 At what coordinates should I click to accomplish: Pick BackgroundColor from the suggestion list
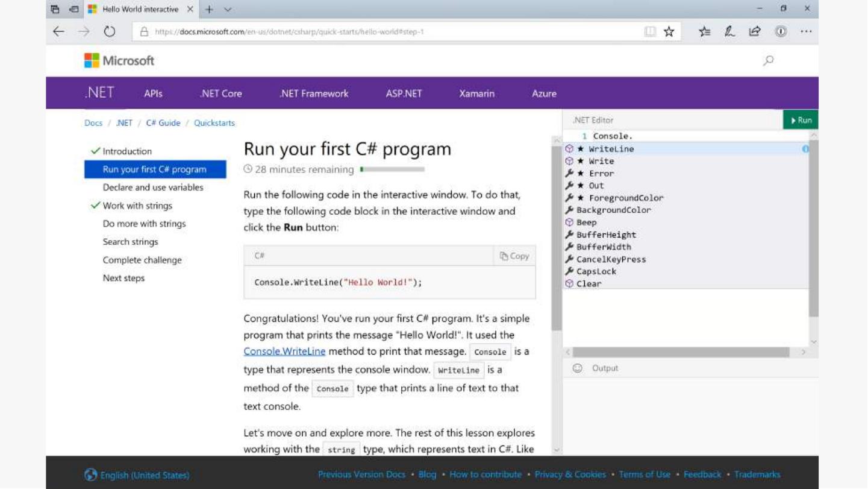686,210
